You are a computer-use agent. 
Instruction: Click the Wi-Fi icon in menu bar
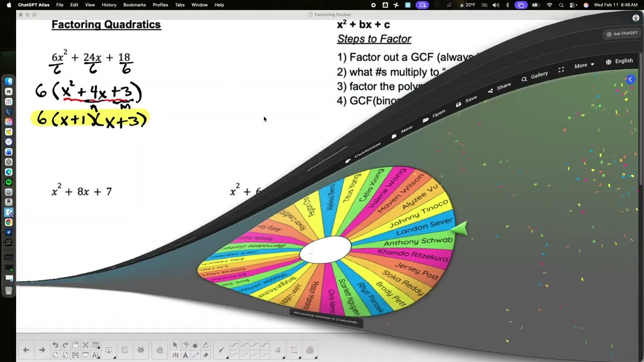pyautogui.click(x=549, y=5)
